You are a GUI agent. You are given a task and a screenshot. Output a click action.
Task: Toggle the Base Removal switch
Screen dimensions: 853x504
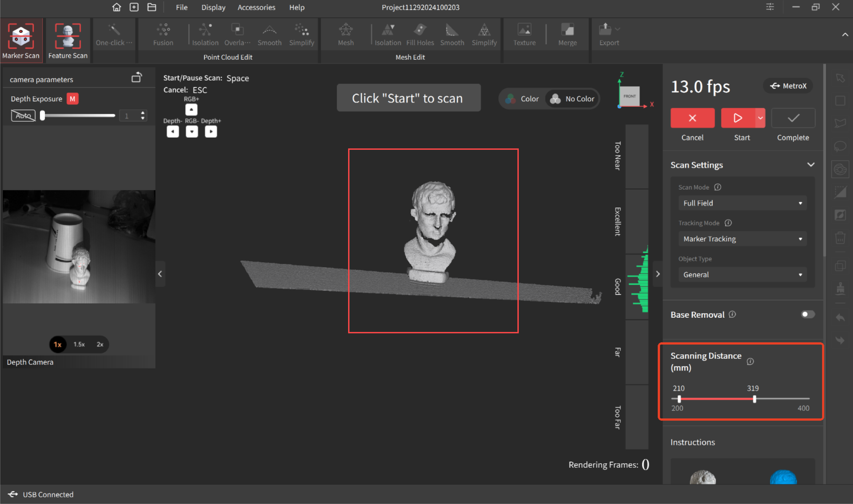tap(808, 315)
